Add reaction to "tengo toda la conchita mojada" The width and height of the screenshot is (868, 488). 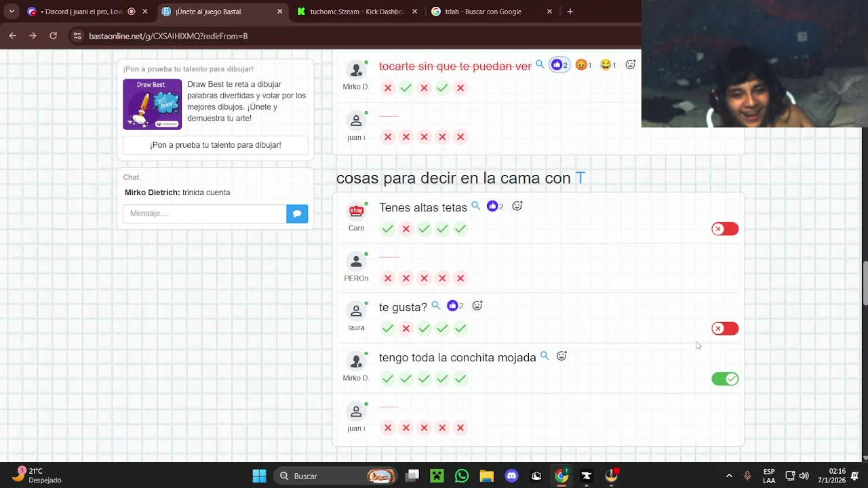561,356
